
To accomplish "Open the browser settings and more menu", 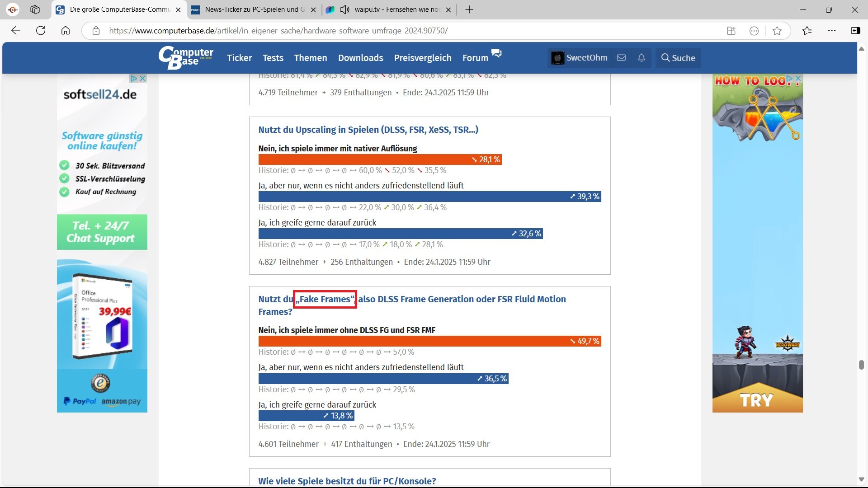I will 832,31.
